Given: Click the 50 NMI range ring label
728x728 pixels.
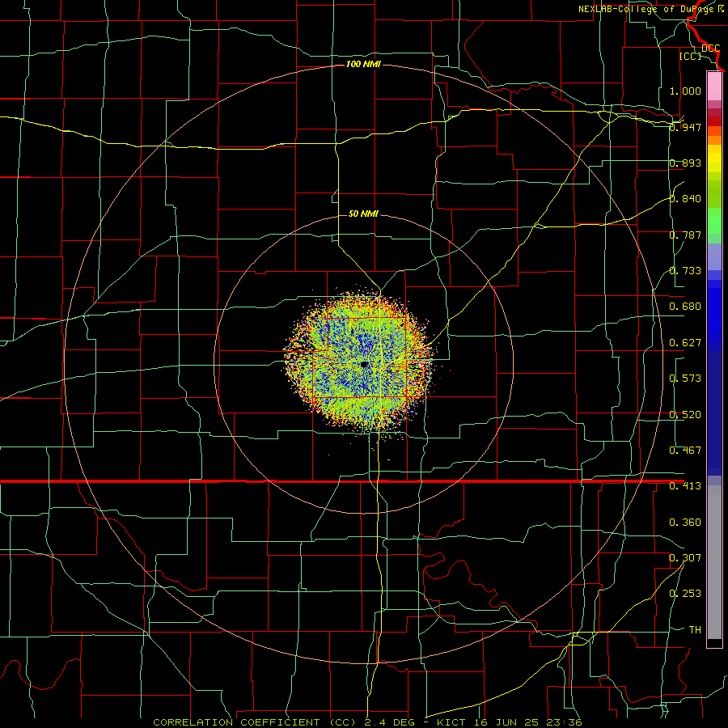Looking at the screenshot, I should (363, 214).
